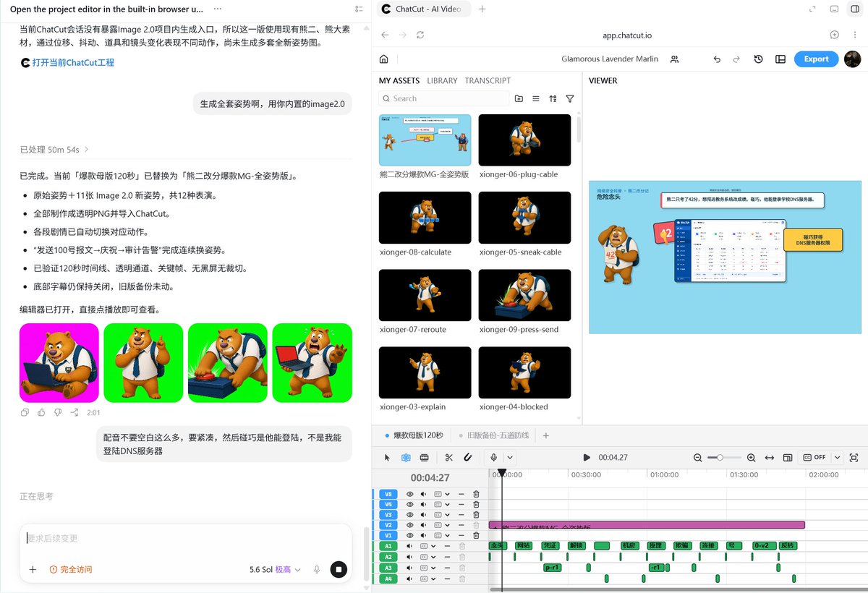Screen dimensions: 868x593
Task: Filter the assets list
Action: (570, 98)
